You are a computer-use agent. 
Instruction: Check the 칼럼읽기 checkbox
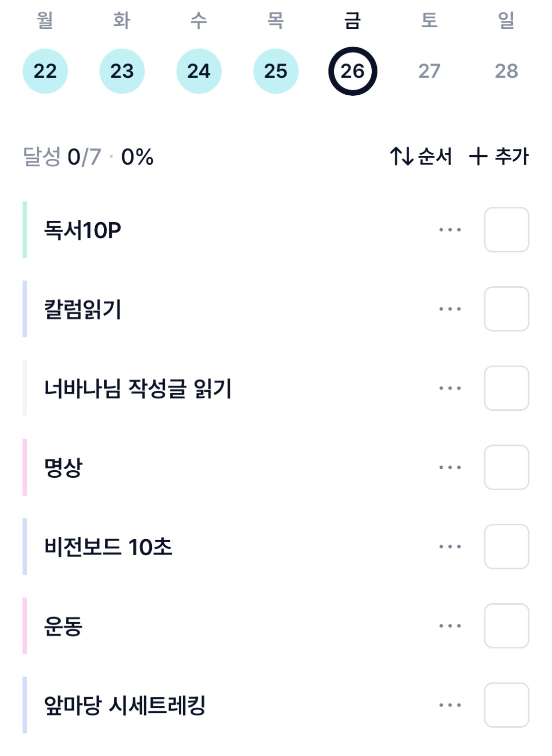(506, 309)
